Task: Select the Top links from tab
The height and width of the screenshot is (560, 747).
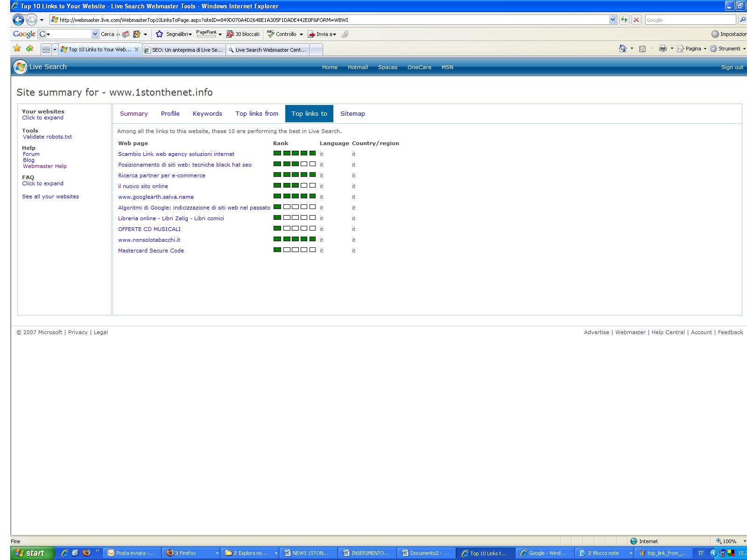Action: 257,113
